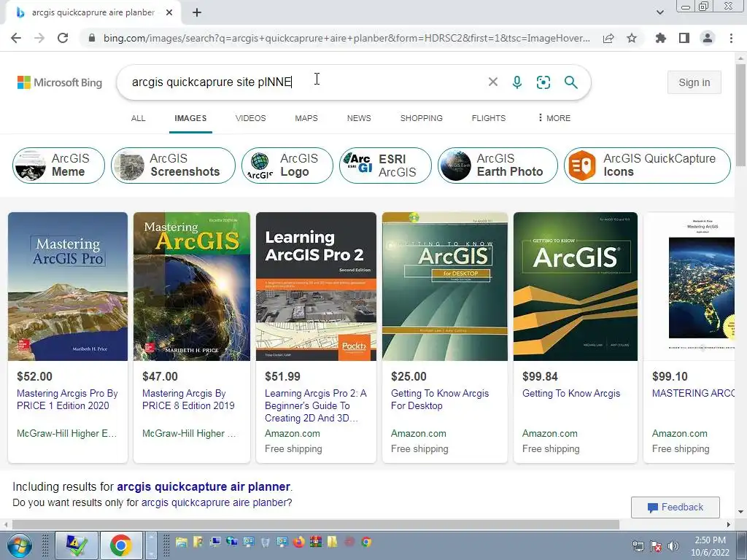Search by voice with the microphone icon
This screenshot has height=560, width=747.
tap(517, 82)
